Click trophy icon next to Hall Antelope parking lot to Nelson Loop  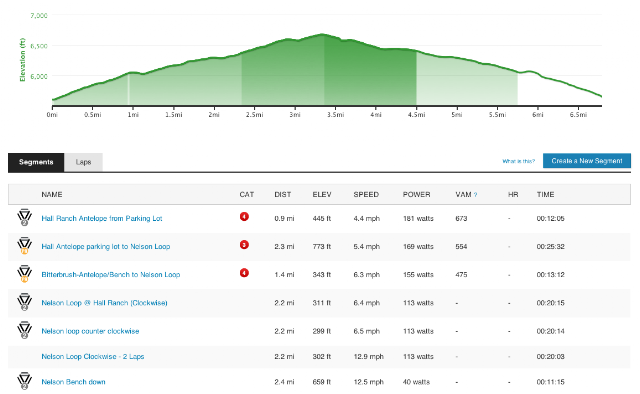pos(24,245)
